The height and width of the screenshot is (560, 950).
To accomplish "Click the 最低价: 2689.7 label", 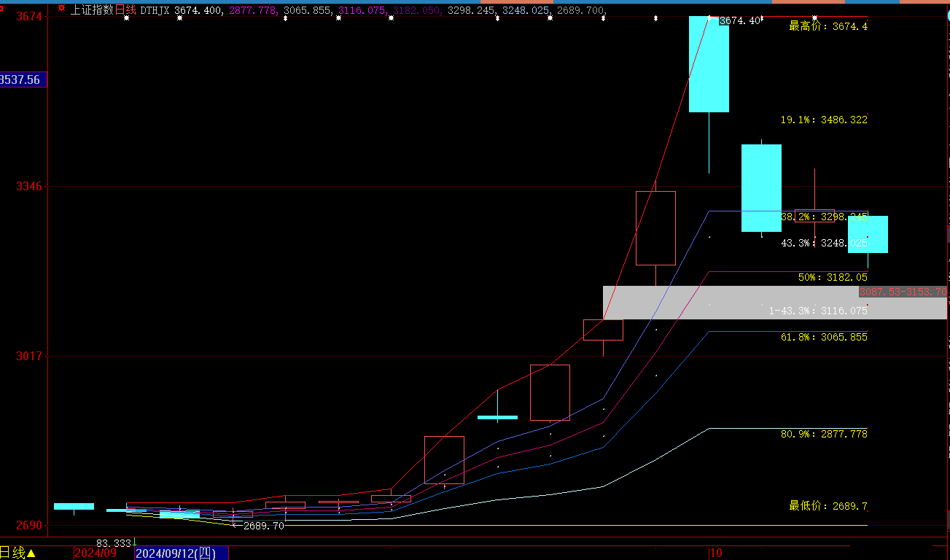I will click(x=828, y=506).
